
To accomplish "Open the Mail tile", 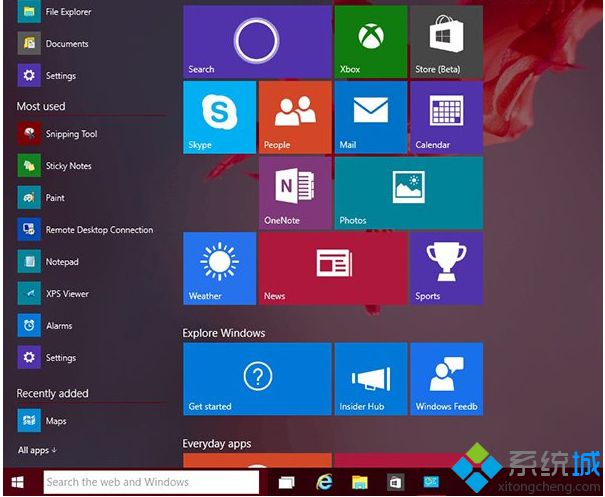I will [x=371, y=117].
